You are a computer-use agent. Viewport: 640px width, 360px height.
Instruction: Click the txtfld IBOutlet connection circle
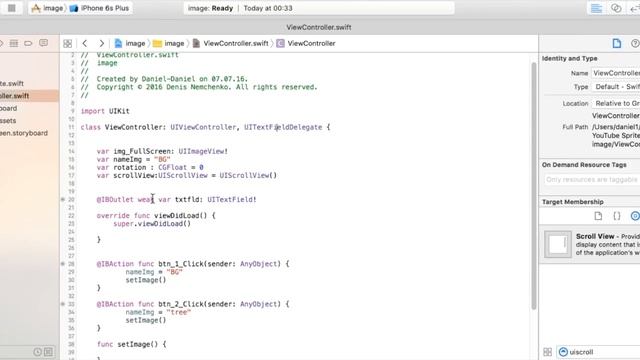62,200
